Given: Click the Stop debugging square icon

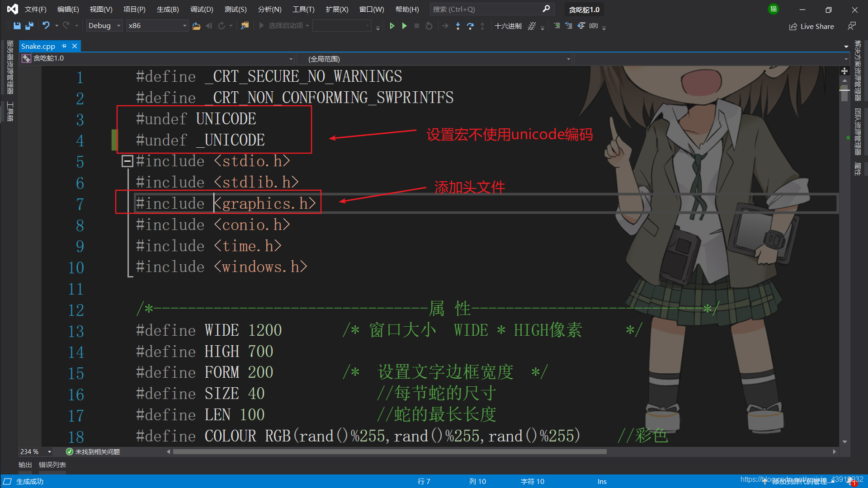Looking at the screenshot, I should pos(417,26).
